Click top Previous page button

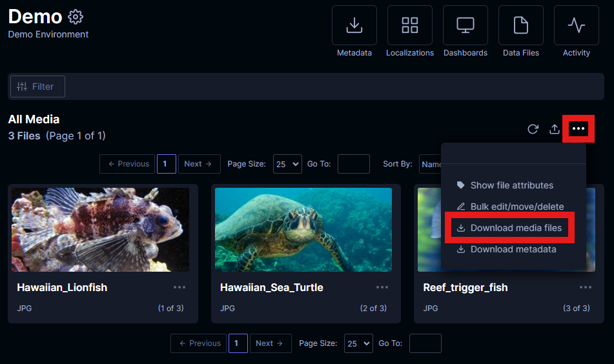tap(127, 164)
